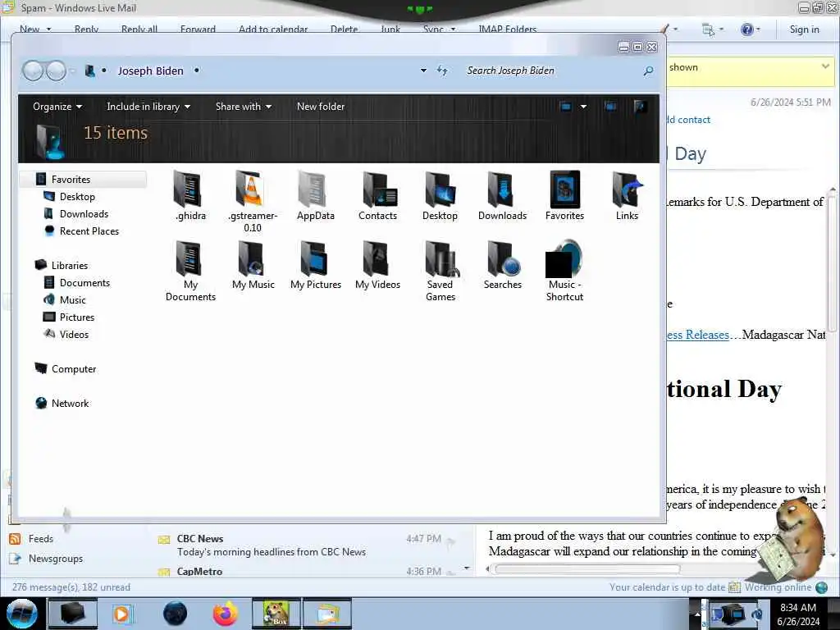Click New folder in the toolbar

321,107
